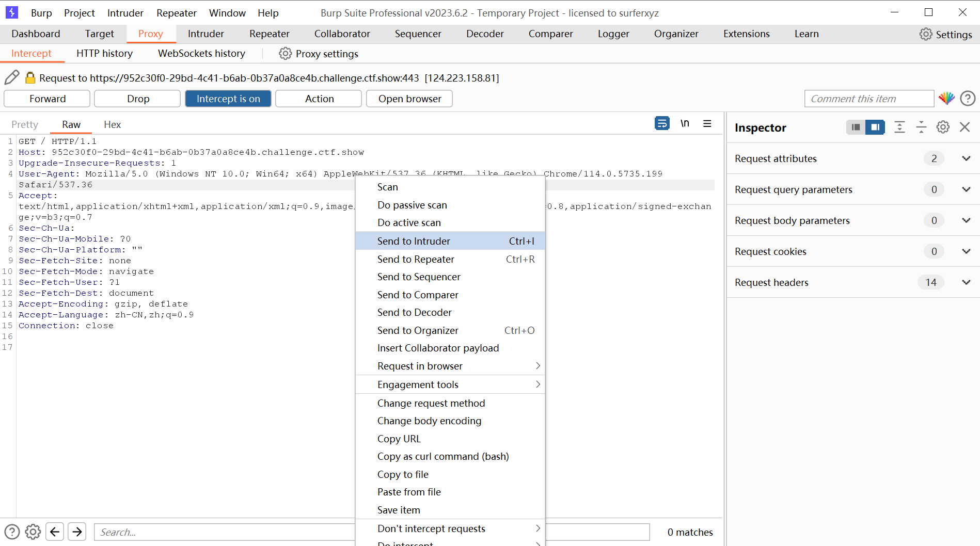The width and height of the screenshot is (980, 546).
Task: Go to next search match arrow
Action: click(77, 532)
